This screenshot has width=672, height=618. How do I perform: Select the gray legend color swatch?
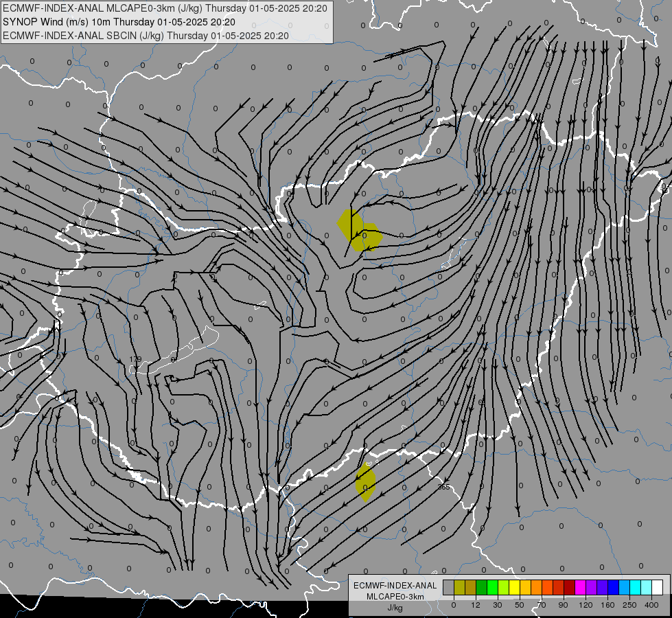(449, 587)
